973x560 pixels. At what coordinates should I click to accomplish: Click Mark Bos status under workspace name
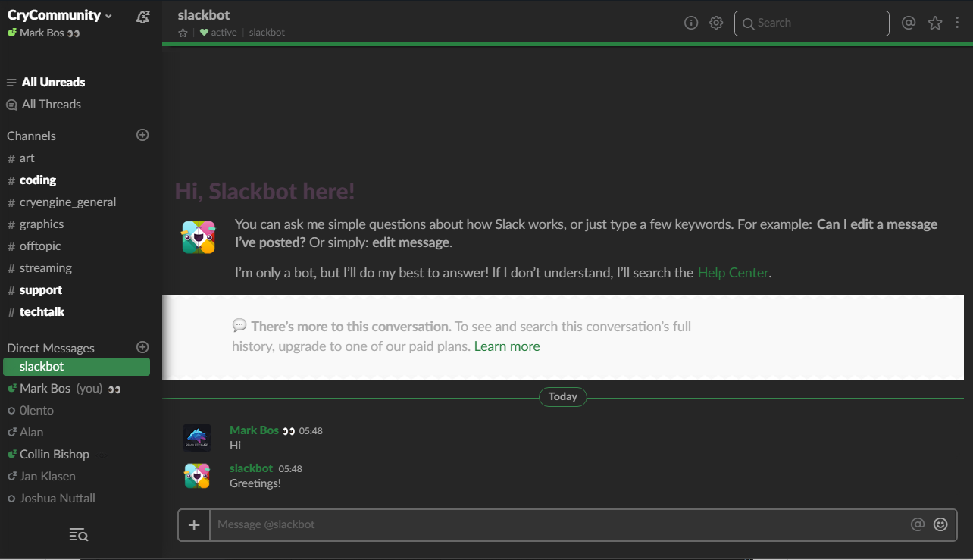[43, 33]
